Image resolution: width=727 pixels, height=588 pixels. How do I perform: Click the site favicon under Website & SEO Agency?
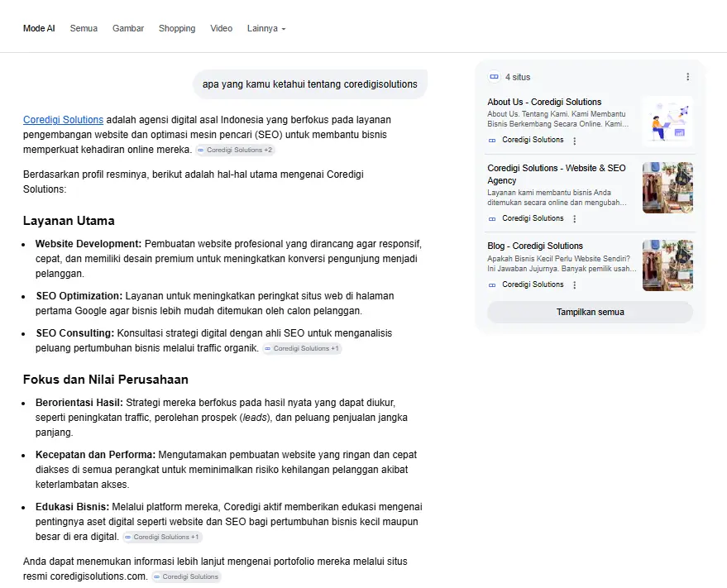click(x=492, y=218)
